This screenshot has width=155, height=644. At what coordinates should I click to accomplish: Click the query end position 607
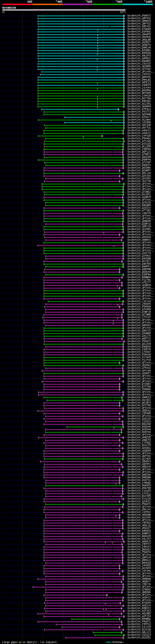122,12
